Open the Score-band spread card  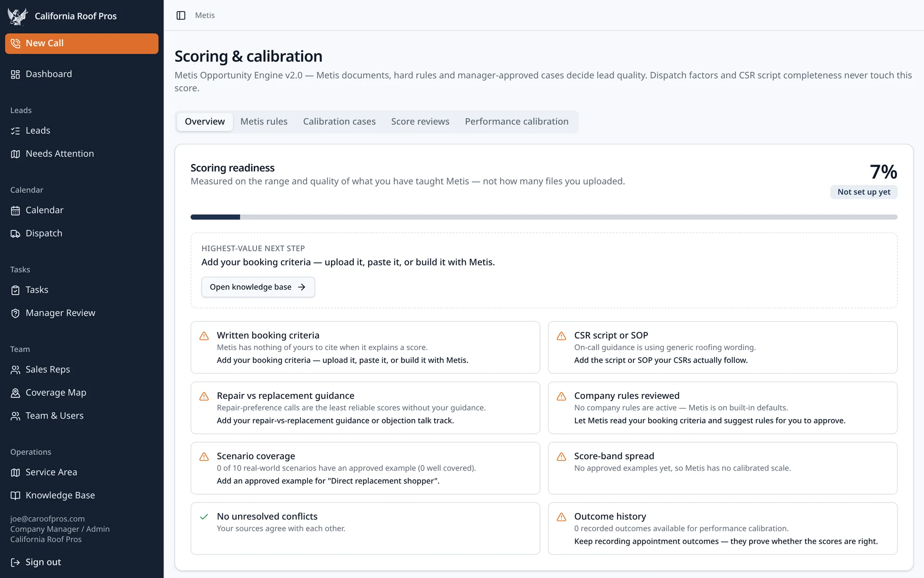click(x=722, y=468)
